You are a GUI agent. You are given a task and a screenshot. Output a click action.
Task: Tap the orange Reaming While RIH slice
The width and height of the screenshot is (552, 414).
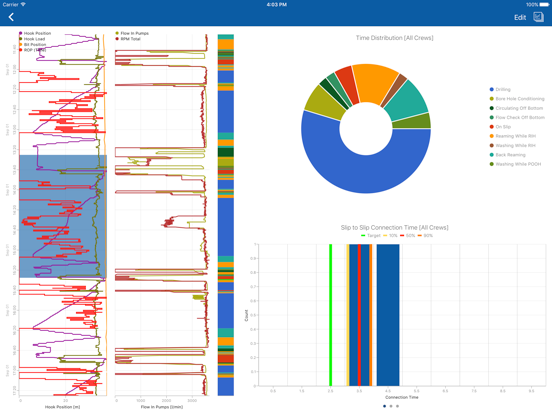[x=375, y=83]
